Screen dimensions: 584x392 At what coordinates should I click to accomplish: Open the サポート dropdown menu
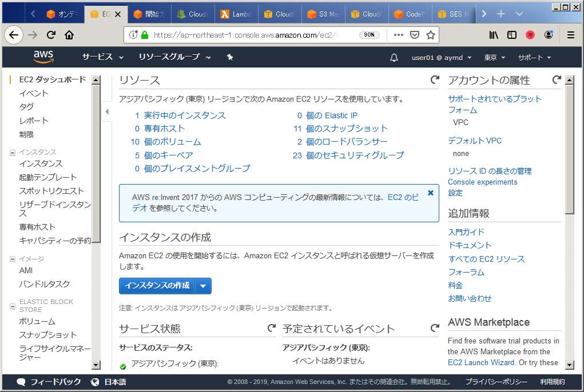pos(534,58)
